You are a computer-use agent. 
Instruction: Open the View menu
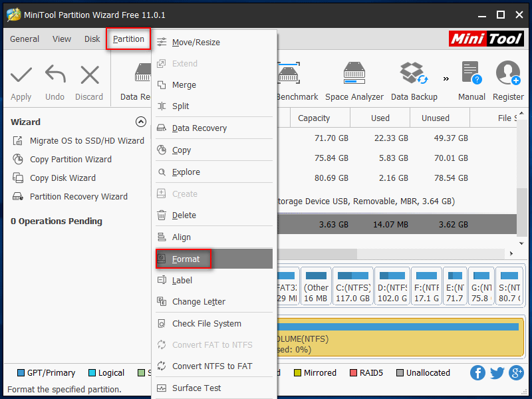coord(62,39)
